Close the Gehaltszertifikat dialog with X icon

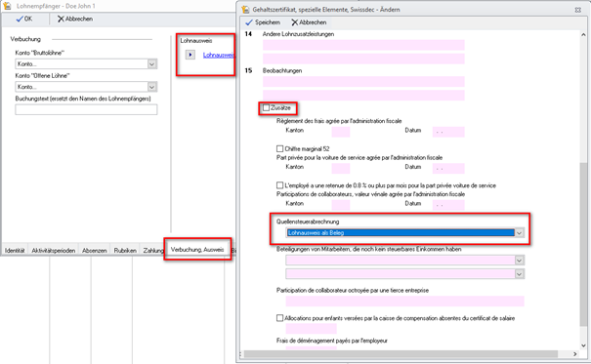tap(577, 10)
